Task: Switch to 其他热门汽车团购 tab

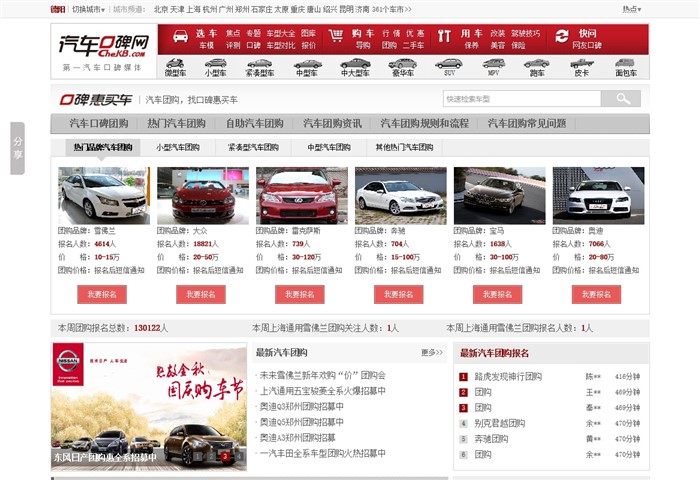Action: point(404,147)
